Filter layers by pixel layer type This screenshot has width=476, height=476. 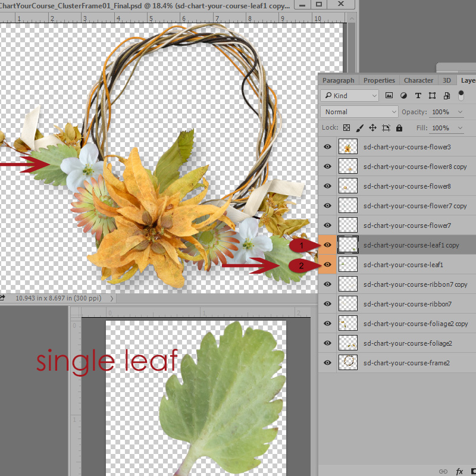tap(389, 96)
